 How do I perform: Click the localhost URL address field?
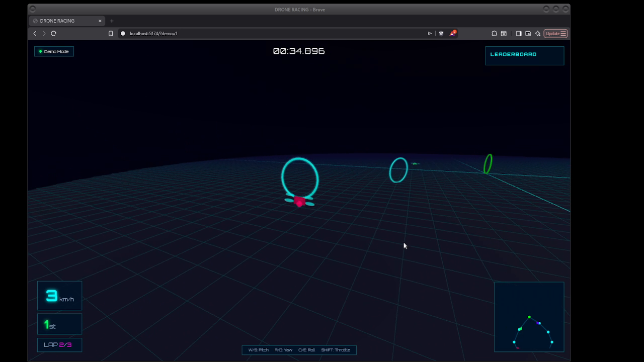(x=252, y=34)
